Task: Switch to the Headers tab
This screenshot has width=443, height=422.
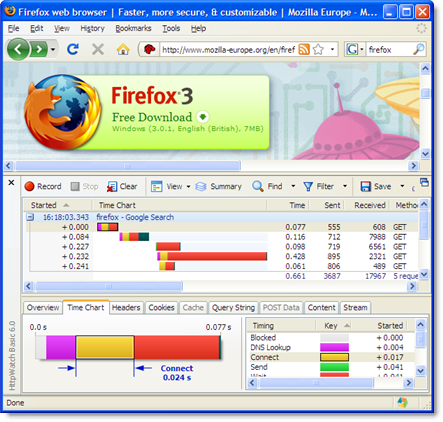Action: (x=126, y=307)
